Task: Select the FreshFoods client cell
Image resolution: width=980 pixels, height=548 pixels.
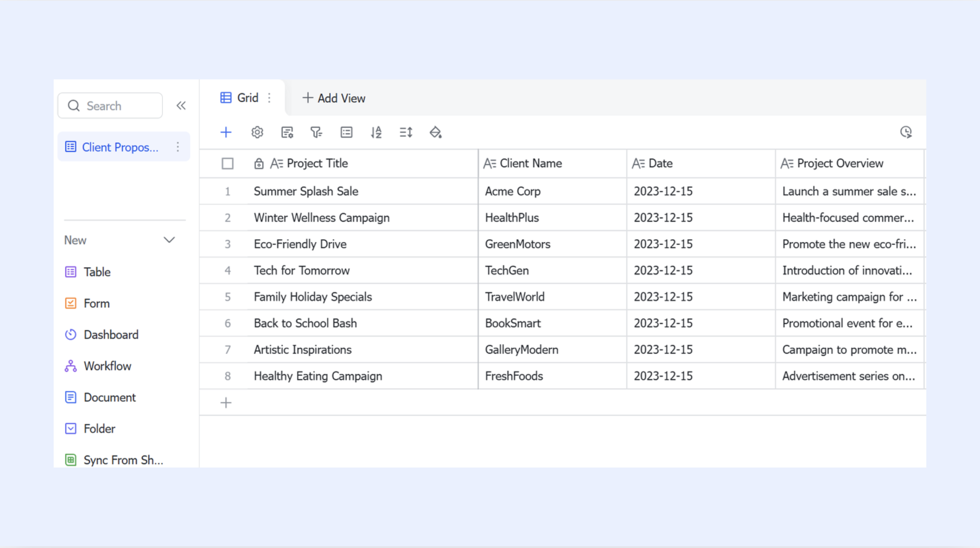Action: (552, 376)
